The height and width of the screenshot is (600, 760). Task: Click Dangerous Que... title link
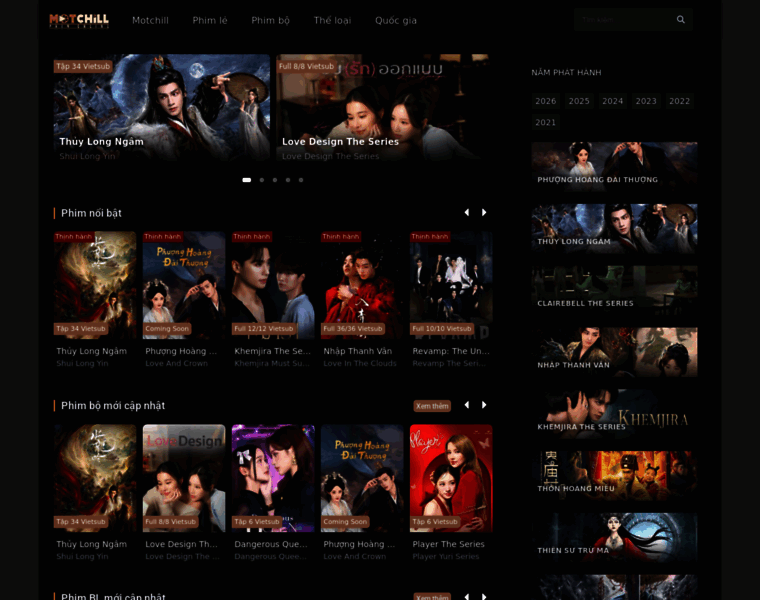[270, 544]
